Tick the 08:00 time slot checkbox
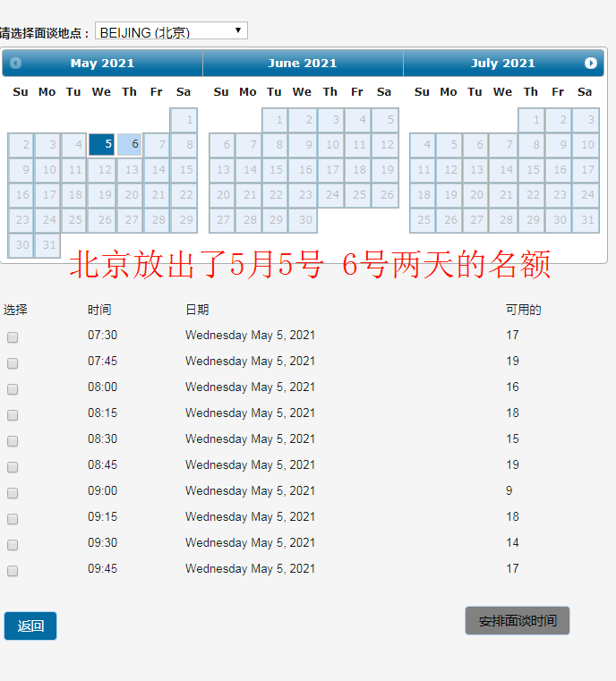The image size is (616, 681). pos(13,389)
